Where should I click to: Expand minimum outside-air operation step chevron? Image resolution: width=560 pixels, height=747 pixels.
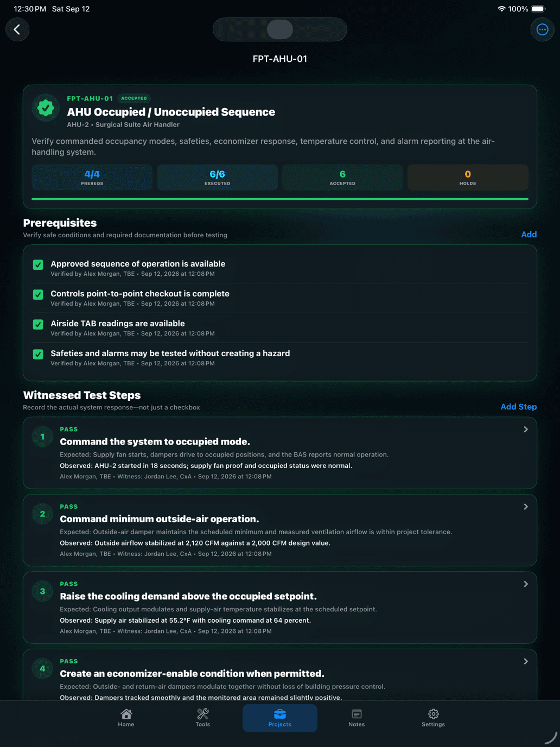525,507
